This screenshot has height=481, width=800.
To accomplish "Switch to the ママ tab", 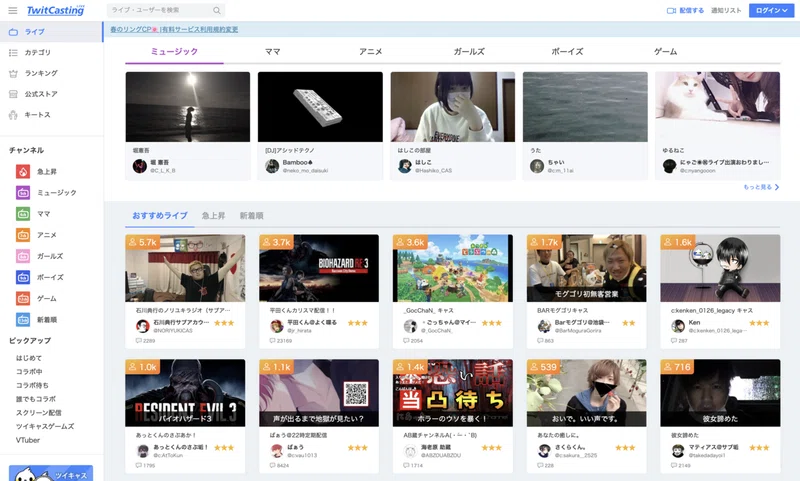I will (272, 52).
